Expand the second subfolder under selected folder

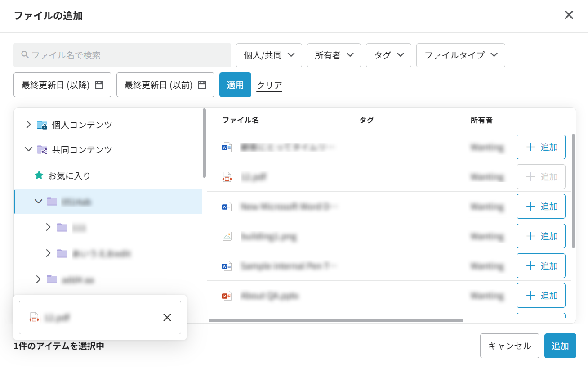48,253
